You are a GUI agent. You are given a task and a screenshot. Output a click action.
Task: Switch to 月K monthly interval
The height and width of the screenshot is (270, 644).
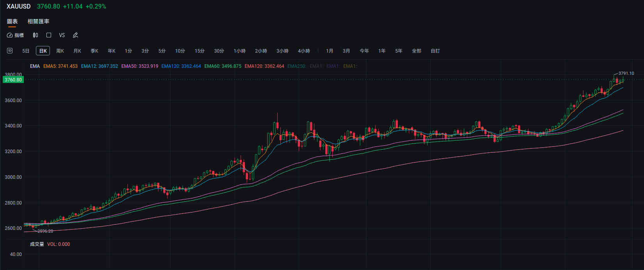pyautogui.click(x=77, y=51)
